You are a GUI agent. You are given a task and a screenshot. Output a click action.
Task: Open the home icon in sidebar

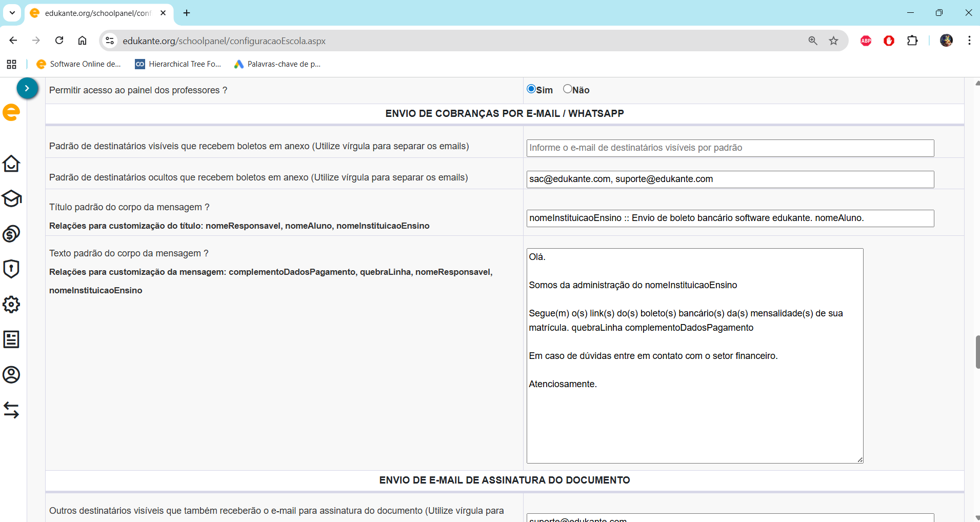11,164
